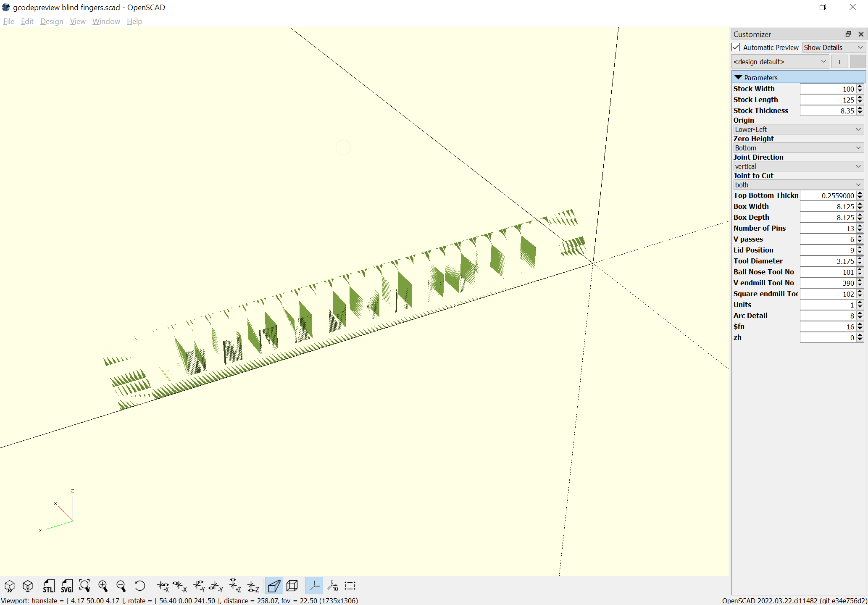Click the $fn spinner arrows
Screen dimensions: 868x605
coord(860,326)
